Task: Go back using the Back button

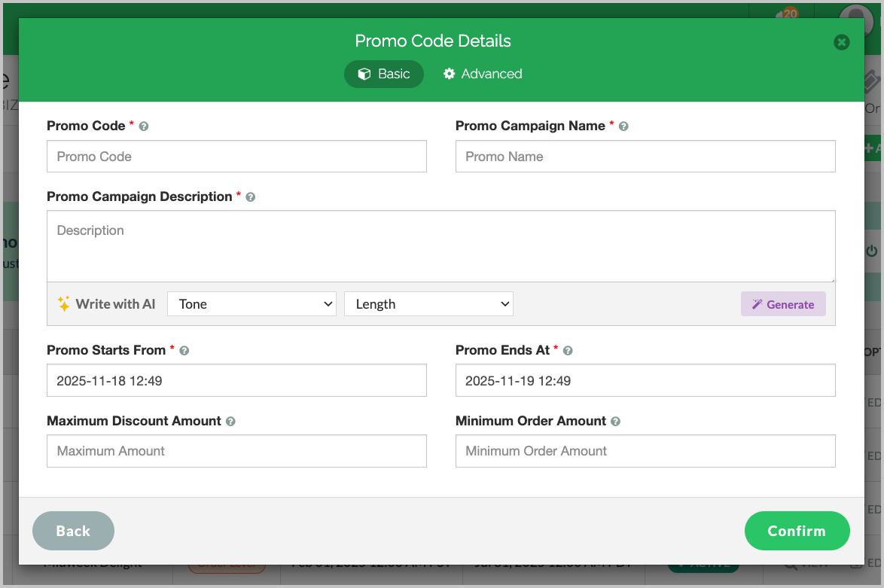Action: (x=73, y=531)
